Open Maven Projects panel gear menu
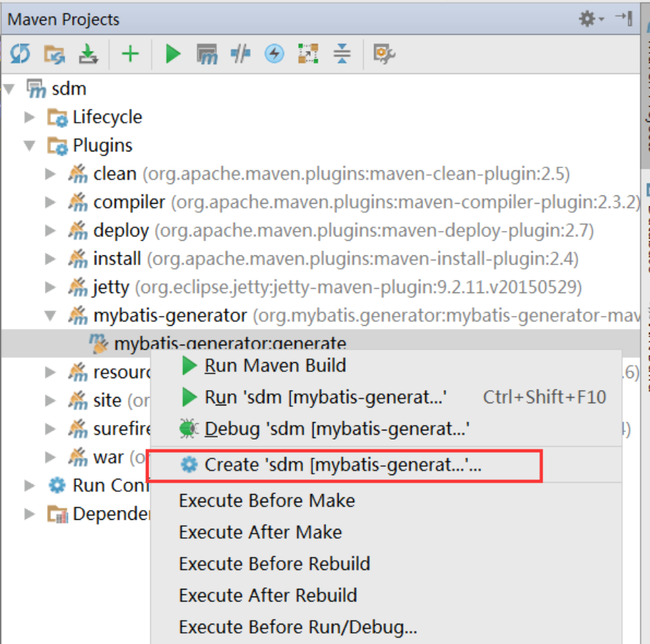Screen dimensions: 650x644 591,19
